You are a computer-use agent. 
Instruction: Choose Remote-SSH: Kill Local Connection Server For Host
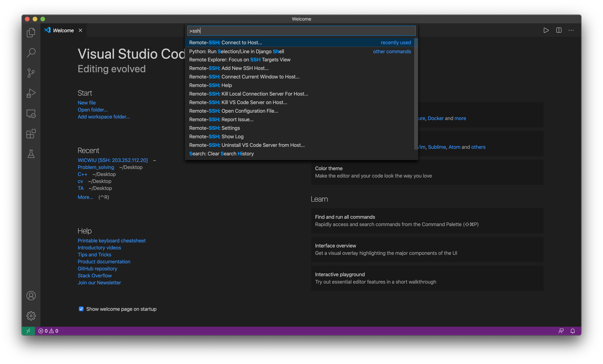300,94
